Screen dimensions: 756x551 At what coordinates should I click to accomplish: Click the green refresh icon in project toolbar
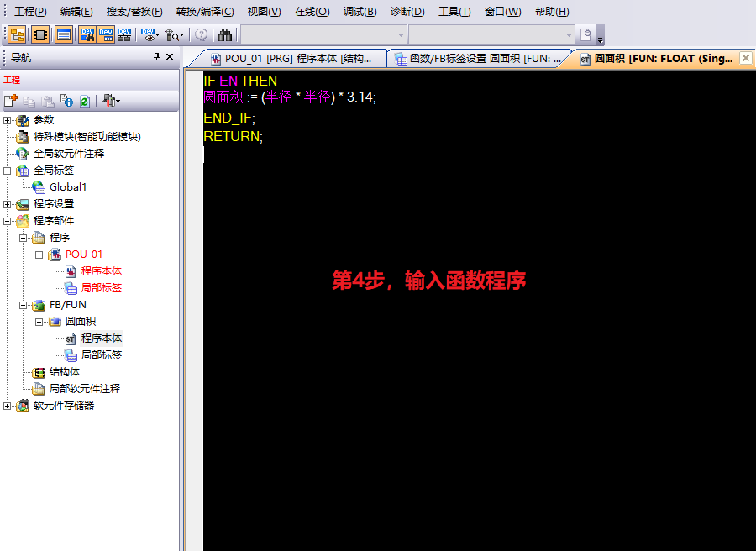pos(84,102)
